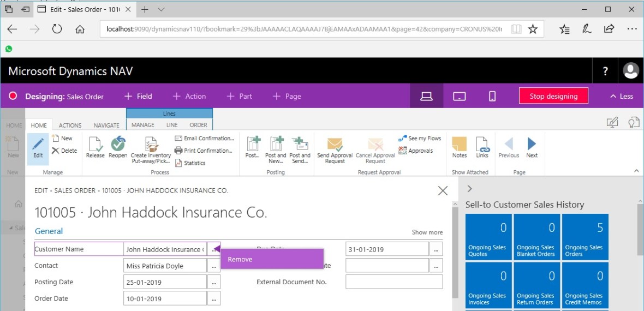Open the ACTIONS ribbon tab
644x311 pixels.
pyautogui.click(x=70, y=125)
